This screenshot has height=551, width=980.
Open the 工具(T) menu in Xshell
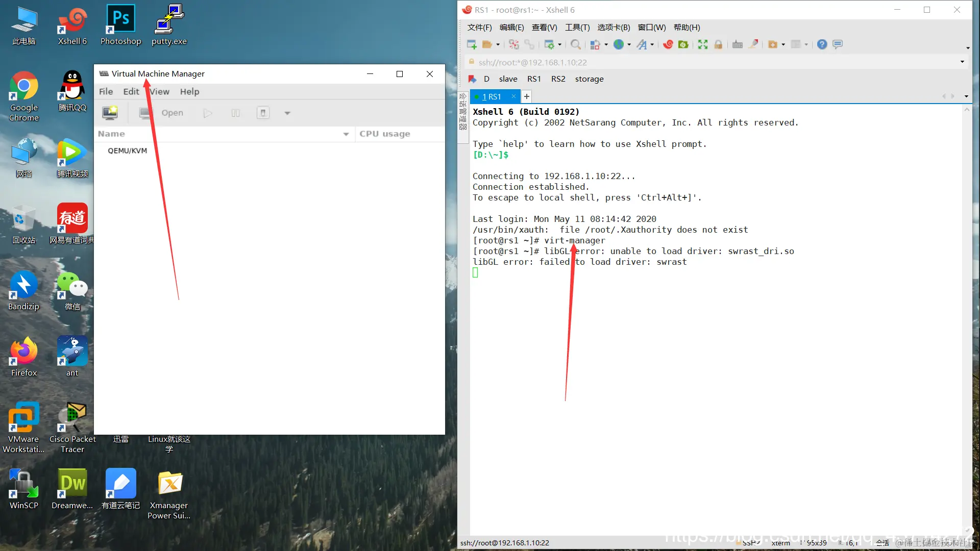tap(577, 28)
